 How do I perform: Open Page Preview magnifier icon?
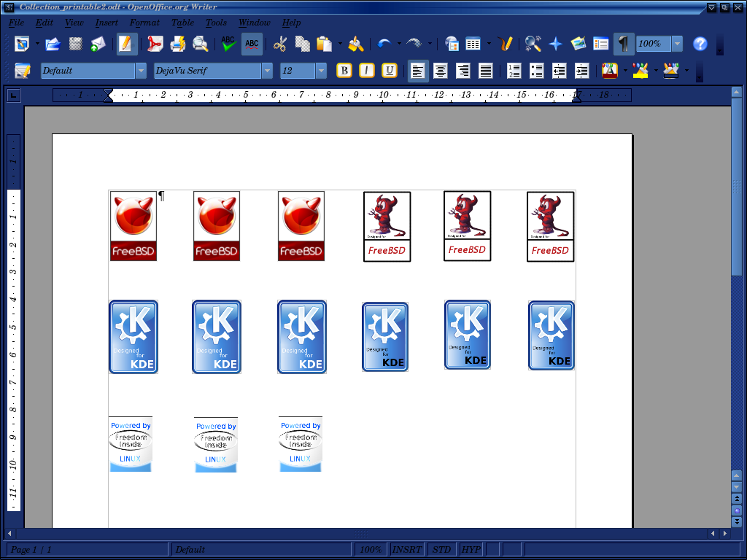(201, 44)
